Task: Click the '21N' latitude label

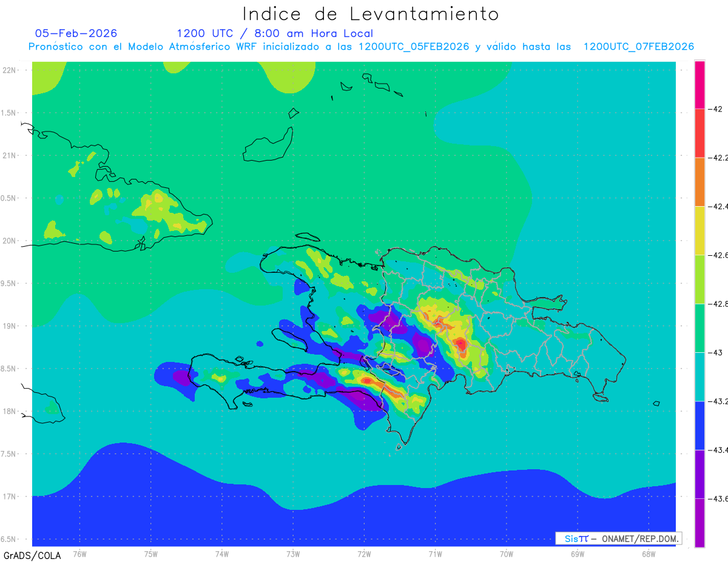Action: tap(9, 155)
